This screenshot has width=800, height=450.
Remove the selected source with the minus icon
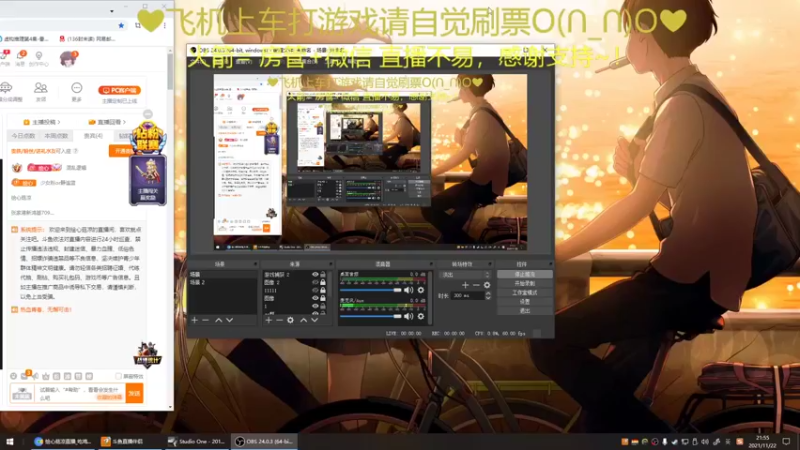[x=279, y=320]
